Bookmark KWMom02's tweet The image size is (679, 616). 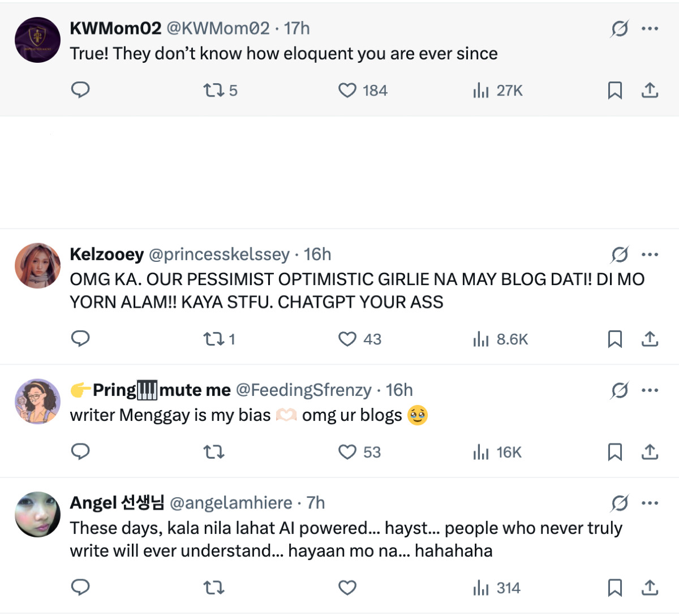614,90
